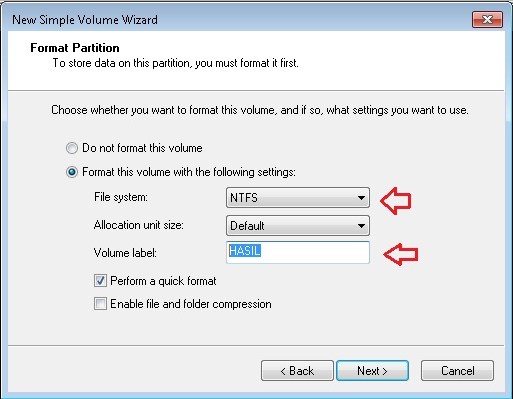Click the red arrow beside File system
The height and width of the screenshot is (399, 513).
[396, 200]
